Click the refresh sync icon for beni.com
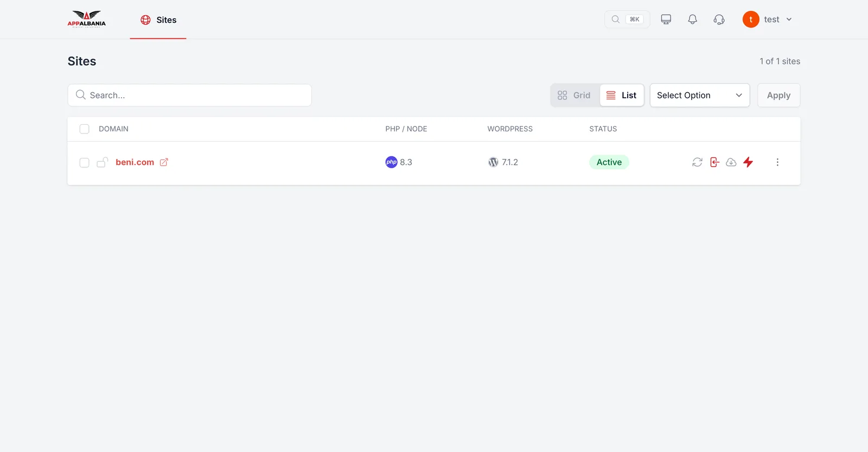The image size is (868, 452). tap(697, 162)
